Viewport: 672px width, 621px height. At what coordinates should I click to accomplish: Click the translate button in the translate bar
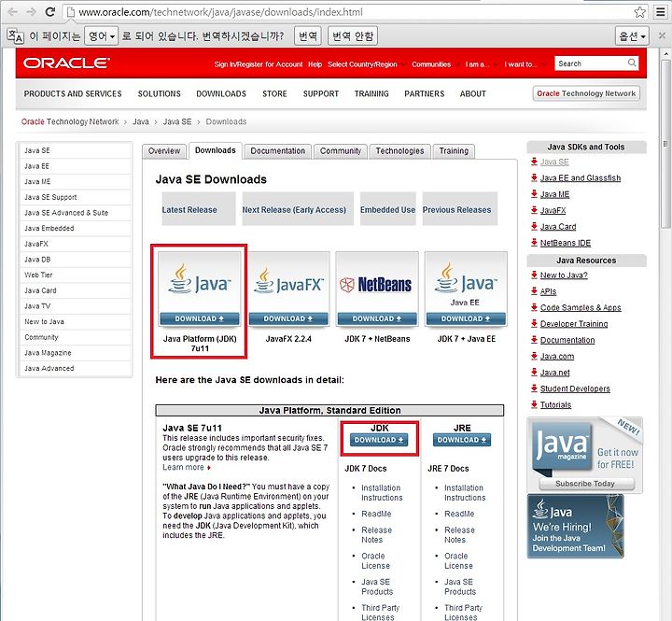tap(308, 36)
